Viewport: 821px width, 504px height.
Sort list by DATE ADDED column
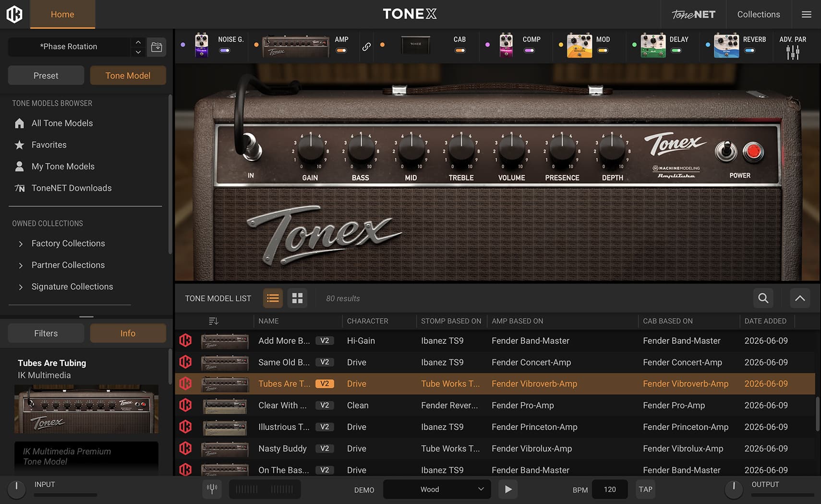765,321
